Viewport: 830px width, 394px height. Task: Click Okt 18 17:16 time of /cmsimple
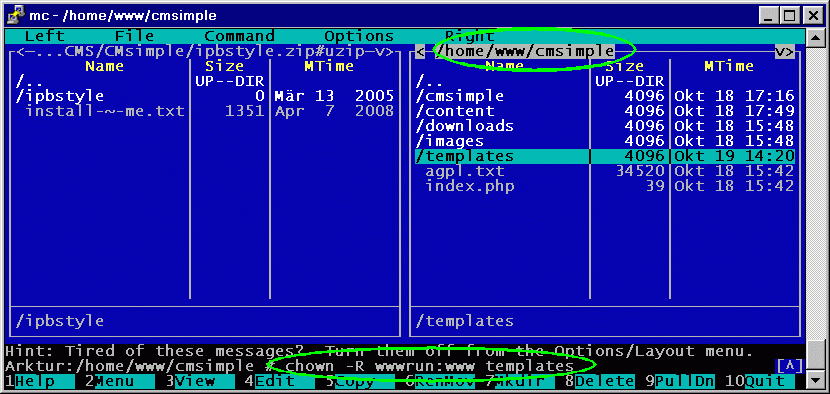pyautogui.click(x=734, y=96)
